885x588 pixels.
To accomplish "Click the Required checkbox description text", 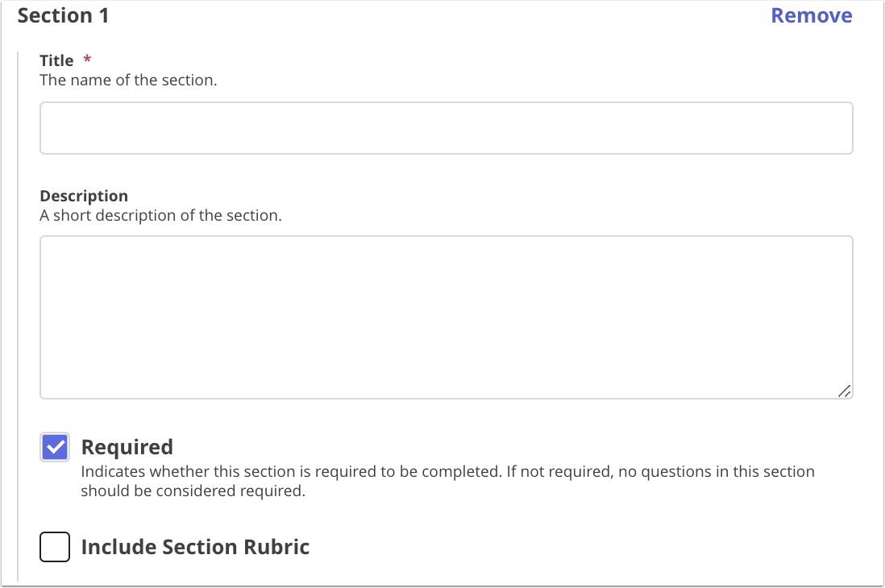I will coord(446,480).
